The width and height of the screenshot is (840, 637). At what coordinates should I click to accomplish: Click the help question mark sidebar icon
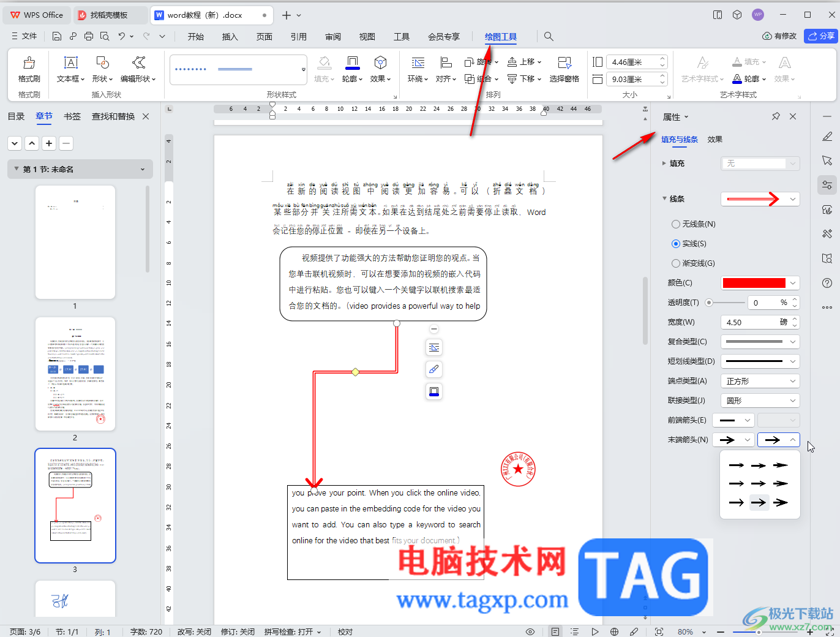tap(827, 283)
